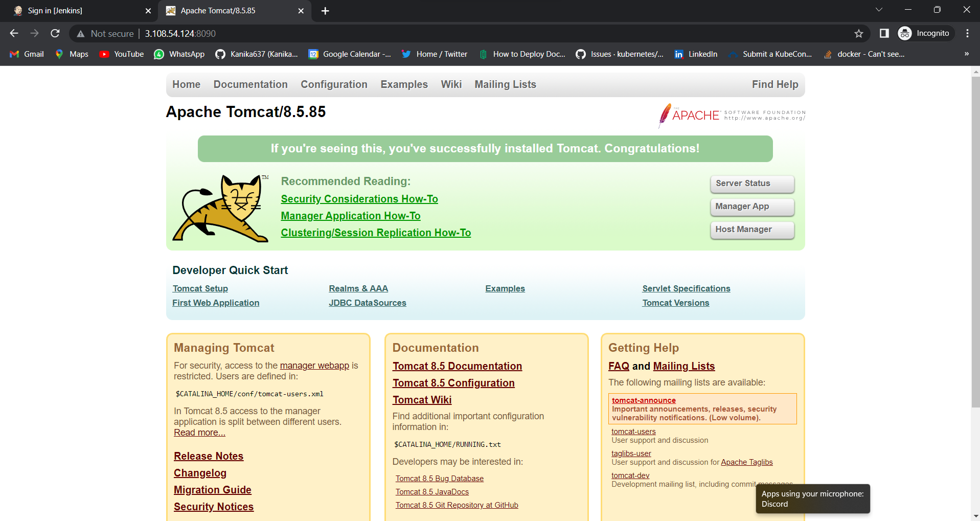The image size is (980, 521).
Task: Bookmark this page with the star icon
Action: click(x=859, y=33)
